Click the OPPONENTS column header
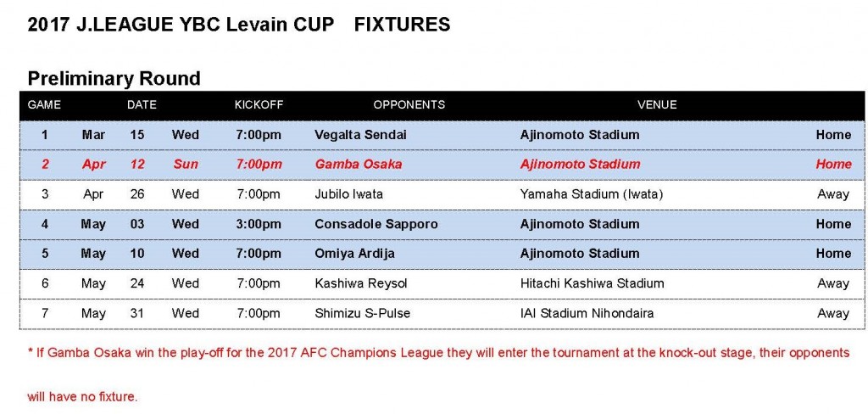This screenshot has width=868, height=414. click(409, 105)
